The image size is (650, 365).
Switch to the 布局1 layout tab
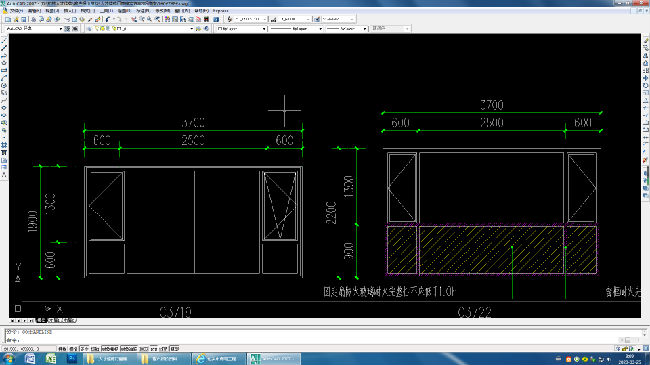(54, 320)
